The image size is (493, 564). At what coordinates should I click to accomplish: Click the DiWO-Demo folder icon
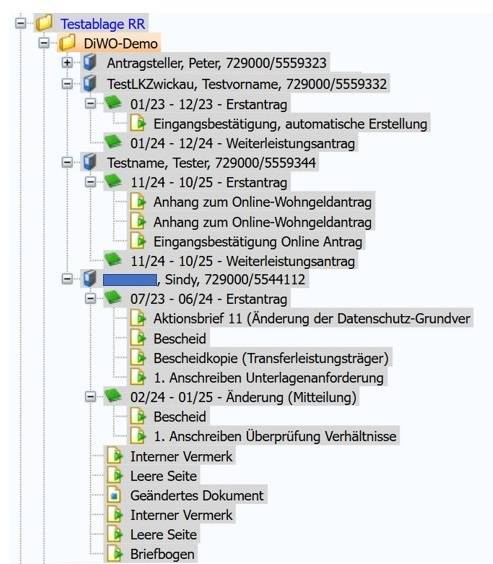pos(67,43)
